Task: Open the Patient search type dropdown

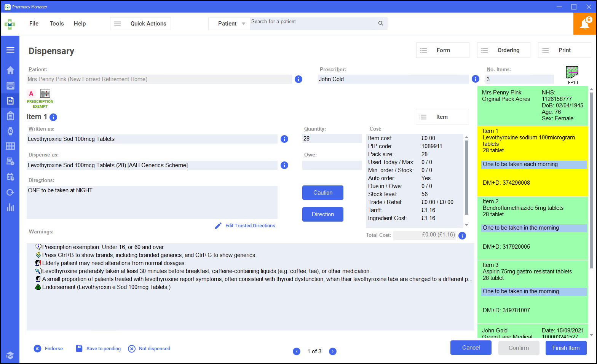Action: tap(229, 24)
